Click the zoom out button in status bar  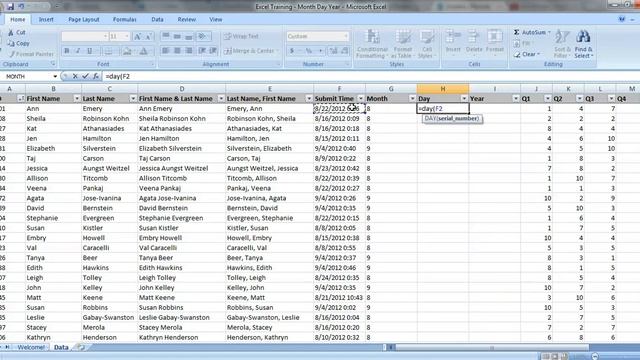(595, 356)
